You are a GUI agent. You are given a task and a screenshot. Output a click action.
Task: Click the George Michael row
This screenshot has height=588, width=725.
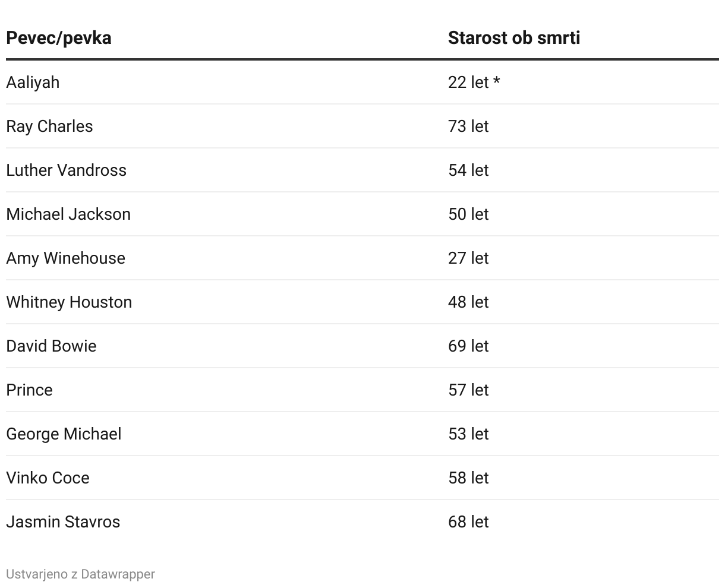pyautogui.click(x=363, y=434)
